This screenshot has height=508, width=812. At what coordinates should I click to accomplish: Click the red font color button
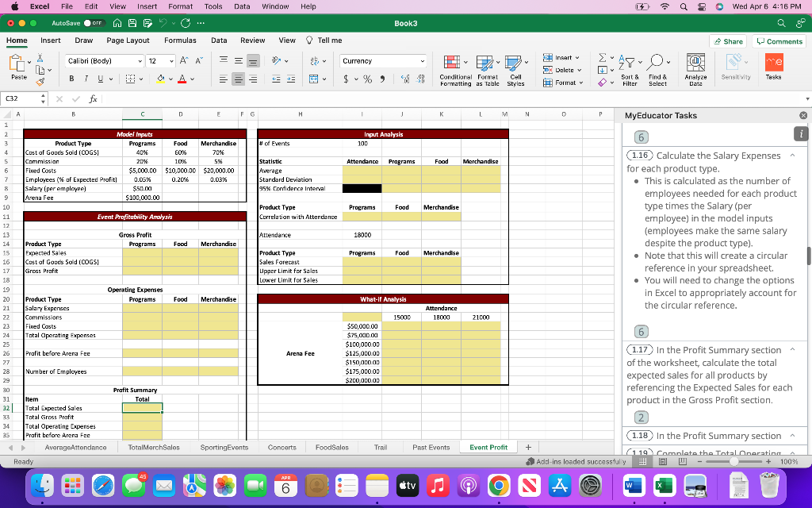(182, 79)
